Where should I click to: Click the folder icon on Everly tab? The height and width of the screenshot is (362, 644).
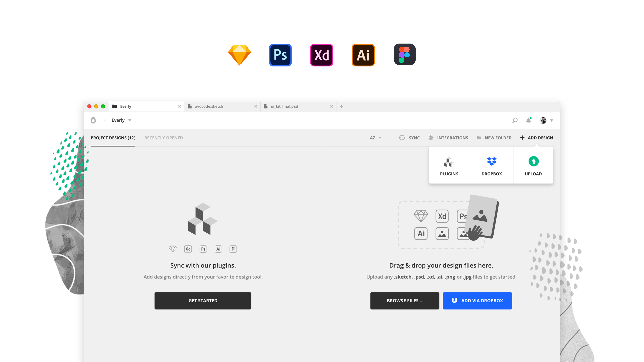(115, 106)
